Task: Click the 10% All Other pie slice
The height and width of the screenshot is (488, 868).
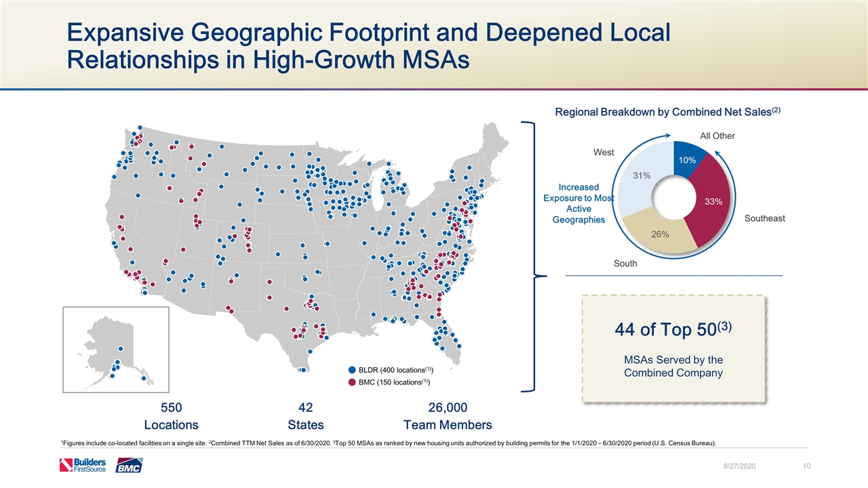Action: click(690, 159)
